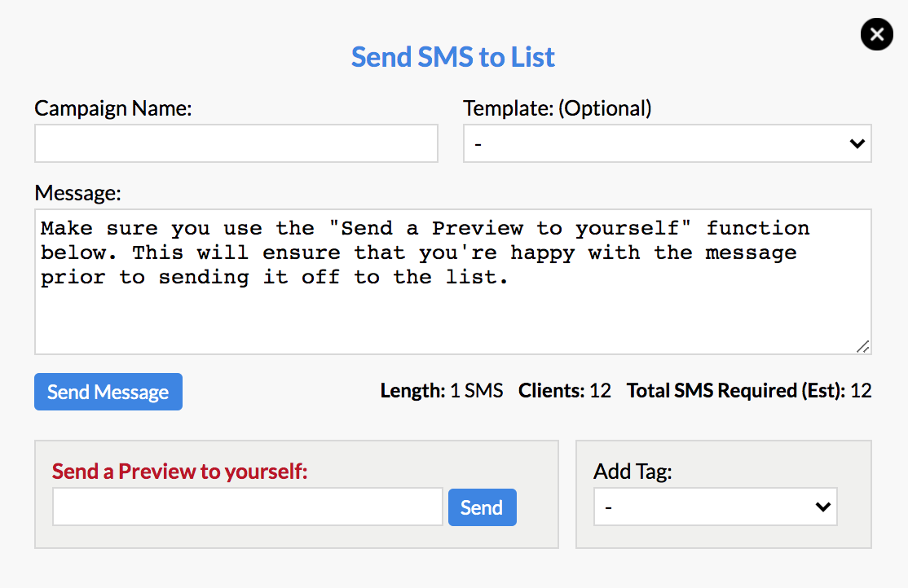Select the Template field's current '-' value
908x588 pixels.
(x=478, y=144)
